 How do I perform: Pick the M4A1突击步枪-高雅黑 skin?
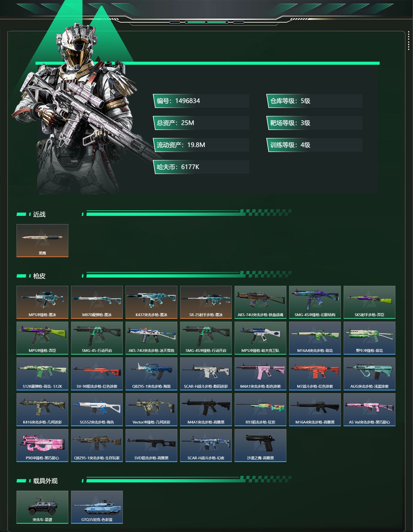206,410
